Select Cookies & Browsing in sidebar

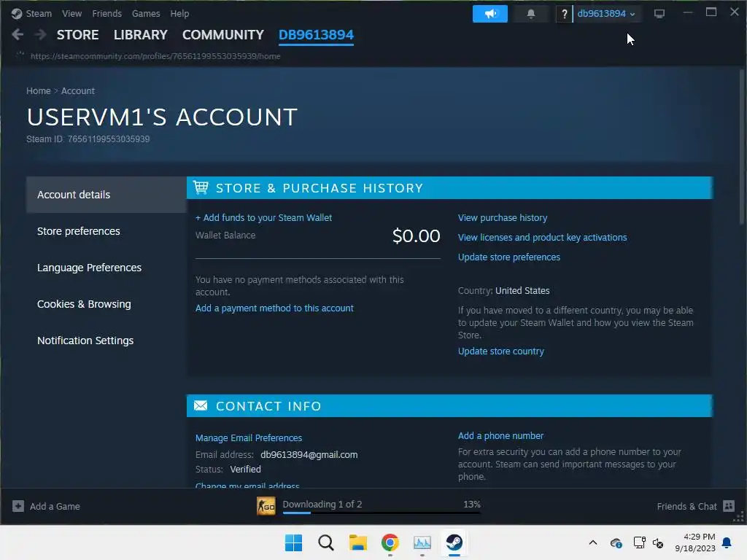pos(107,304)
